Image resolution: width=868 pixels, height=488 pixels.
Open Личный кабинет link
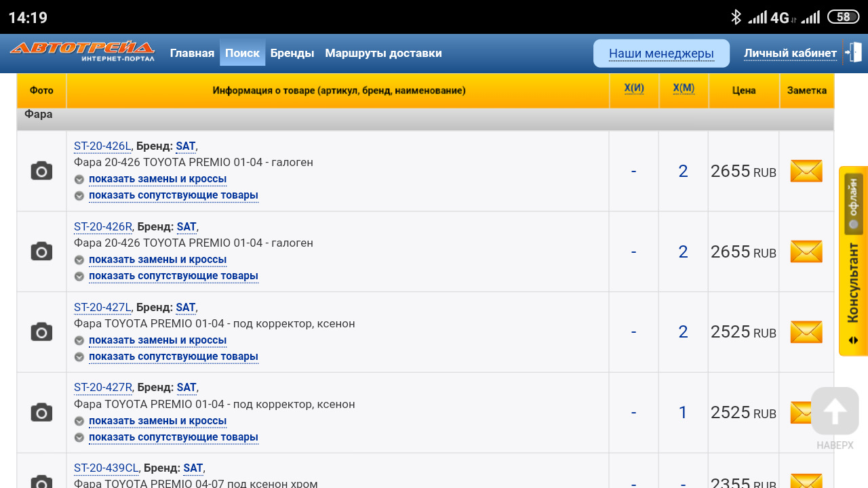coord(790,54)
